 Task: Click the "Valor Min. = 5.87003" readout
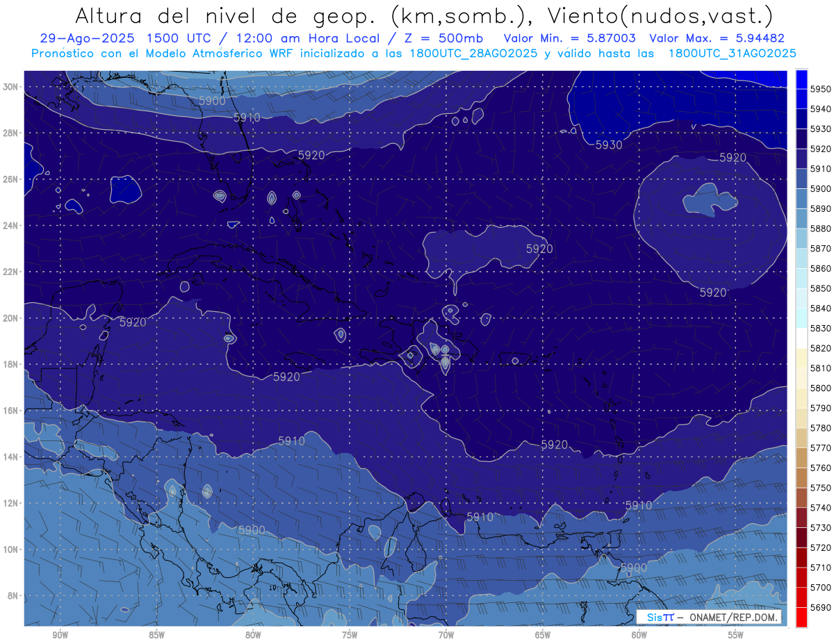click(x=569, y=38)
